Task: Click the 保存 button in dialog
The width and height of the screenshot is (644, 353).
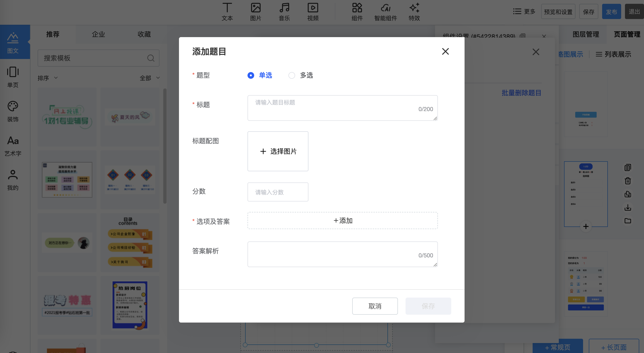Action: pos(428,306)
